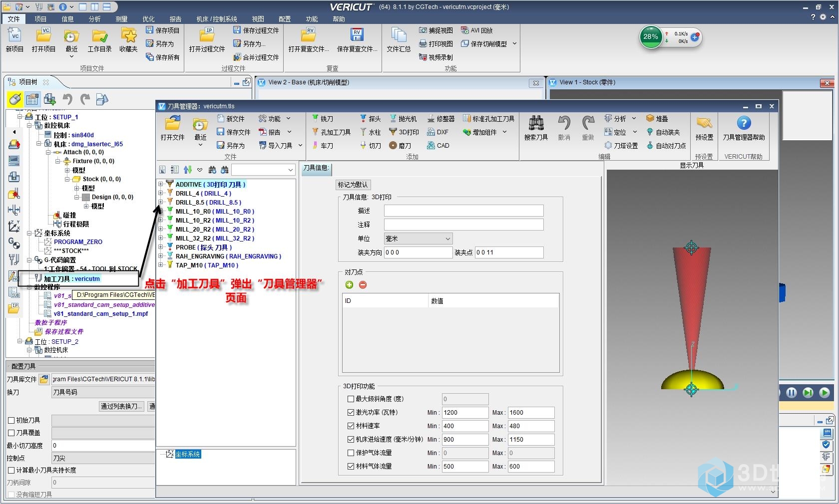This screenshot has width=839, height=504.
Task: Click 打开文件 in Tool Manager
Action: click(172, 128)
